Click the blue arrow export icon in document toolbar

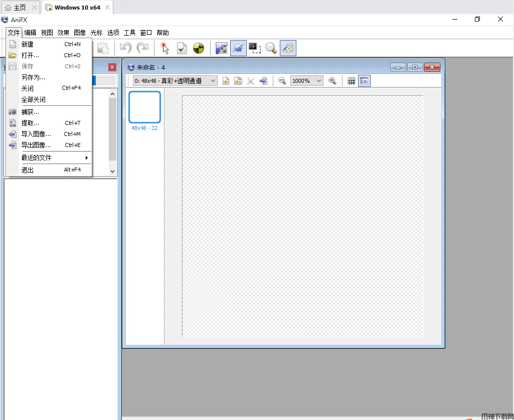[x=263, y=81]
